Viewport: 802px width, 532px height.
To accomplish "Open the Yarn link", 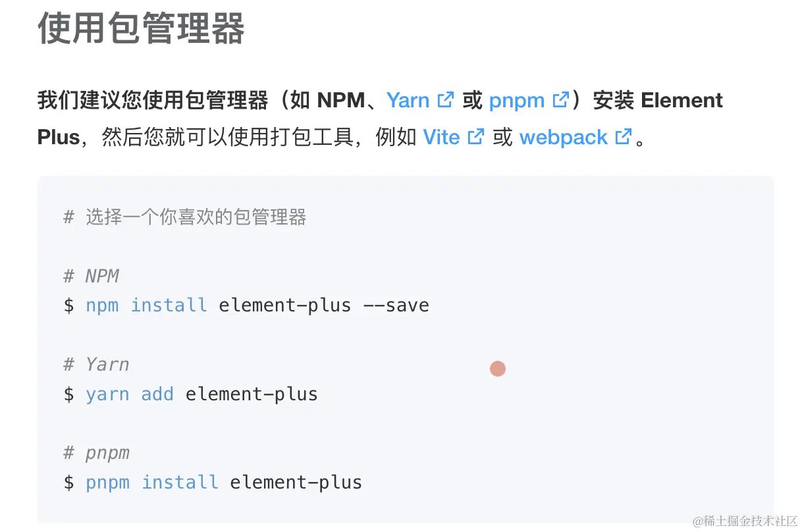I will tap(408, 101).
